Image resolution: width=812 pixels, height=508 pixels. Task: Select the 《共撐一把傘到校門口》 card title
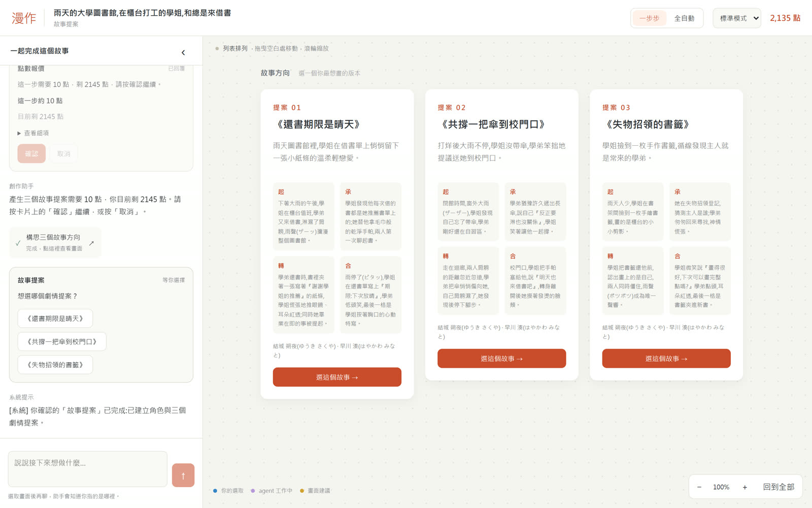point(493,124)
